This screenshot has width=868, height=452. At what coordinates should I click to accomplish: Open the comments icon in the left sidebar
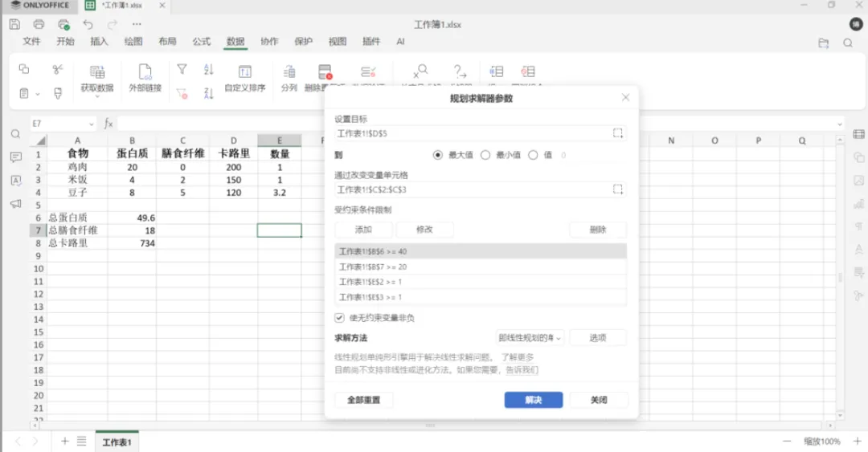coord(15,157)
